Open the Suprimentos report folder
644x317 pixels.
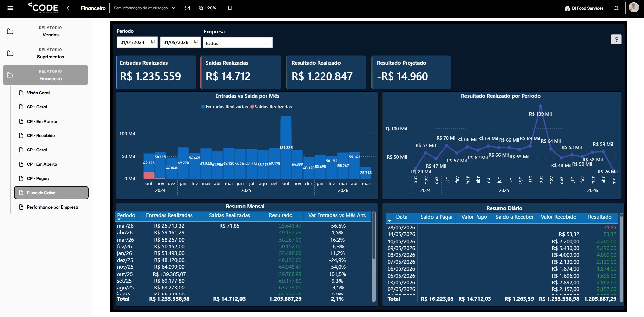pos(45,53)
